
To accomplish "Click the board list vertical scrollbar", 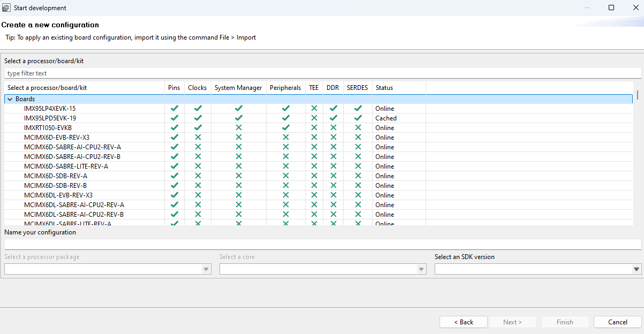I will 637,95.
